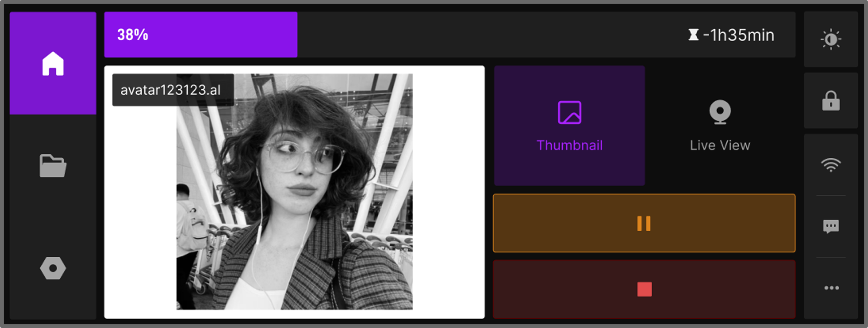Switch to the Live View tab

[x=720, y=125]
